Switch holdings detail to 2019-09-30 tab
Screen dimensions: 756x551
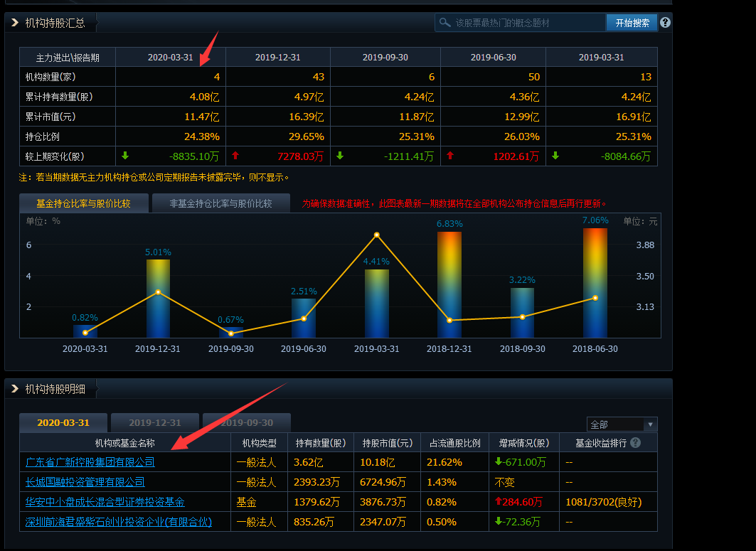[x=247, y=422]
